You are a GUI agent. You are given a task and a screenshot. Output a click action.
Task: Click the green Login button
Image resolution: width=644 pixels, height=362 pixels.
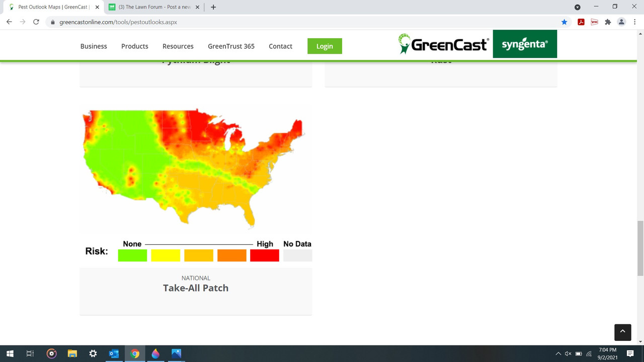[x=325, y=46]
